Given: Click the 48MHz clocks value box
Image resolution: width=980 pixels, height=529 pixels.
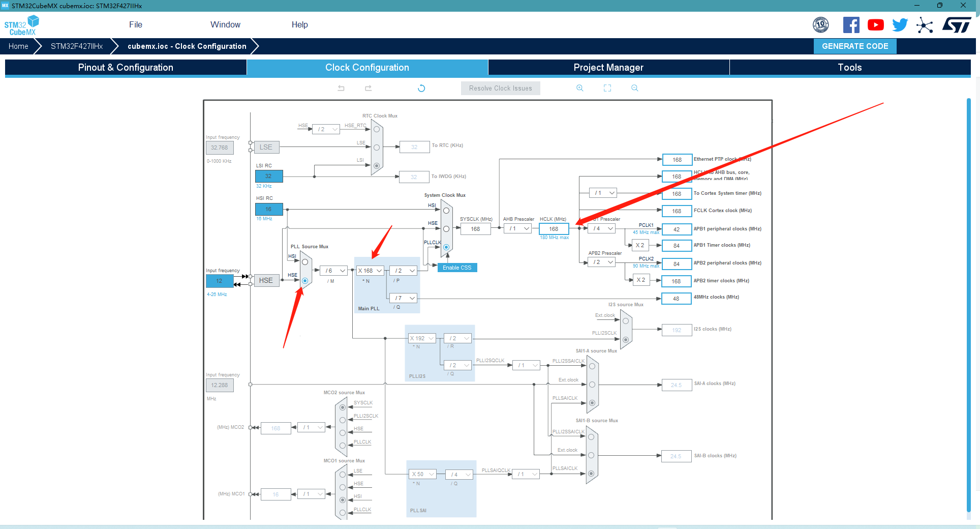Looking at the screenshot, I should click(676, 299).
